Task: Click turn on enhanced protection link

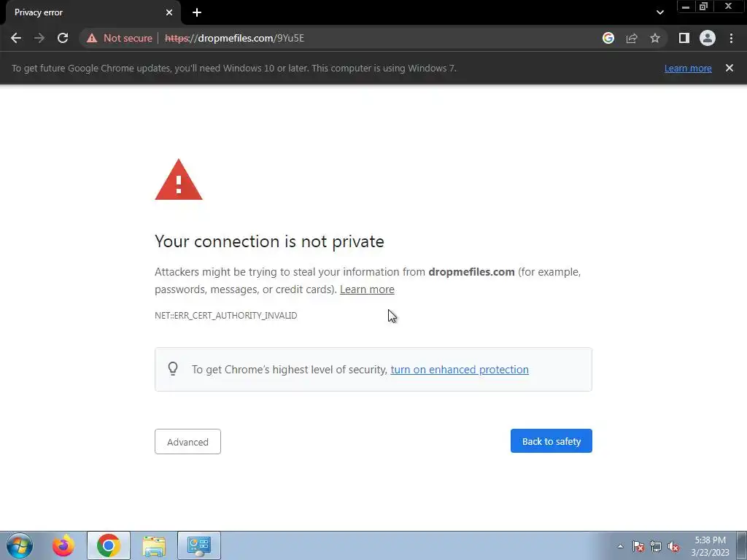Action: tap(460, 370)
